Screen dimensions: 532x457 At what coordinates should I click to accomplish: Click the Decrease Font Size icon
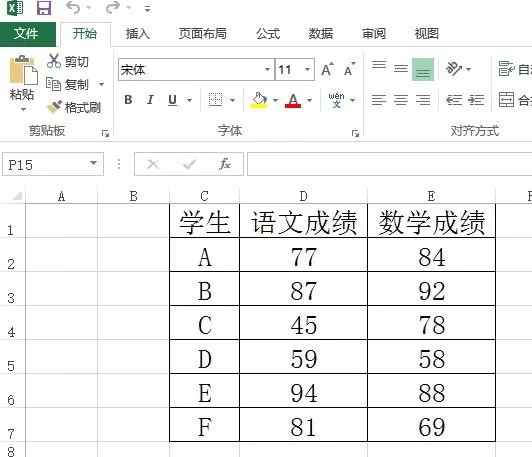tap(349, 70)
